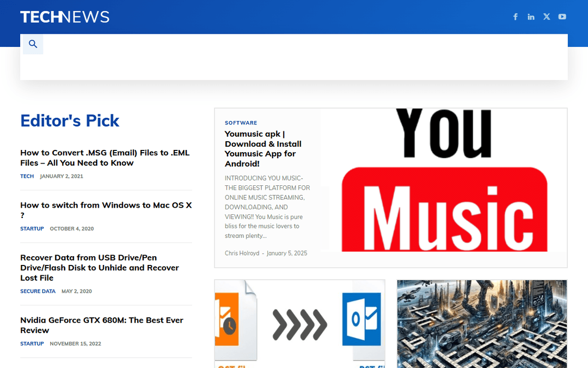Open the SOFTWARE category label
Viewport: 588px width, 368px height.
pos(241,123)
